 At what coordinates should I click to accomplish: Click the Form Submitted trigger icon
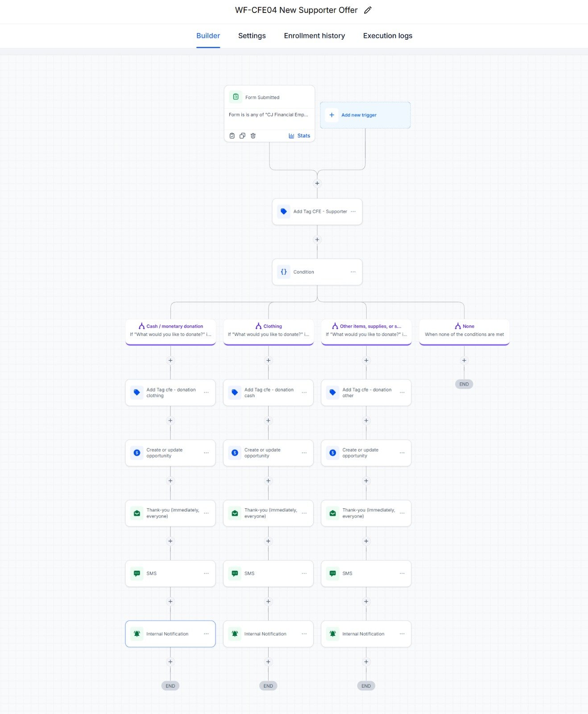pos(236,97)
